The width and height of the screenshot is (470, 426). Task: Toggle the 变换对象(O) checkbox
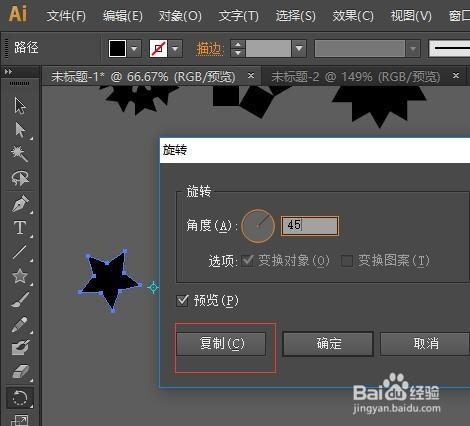tap(247, 260)
